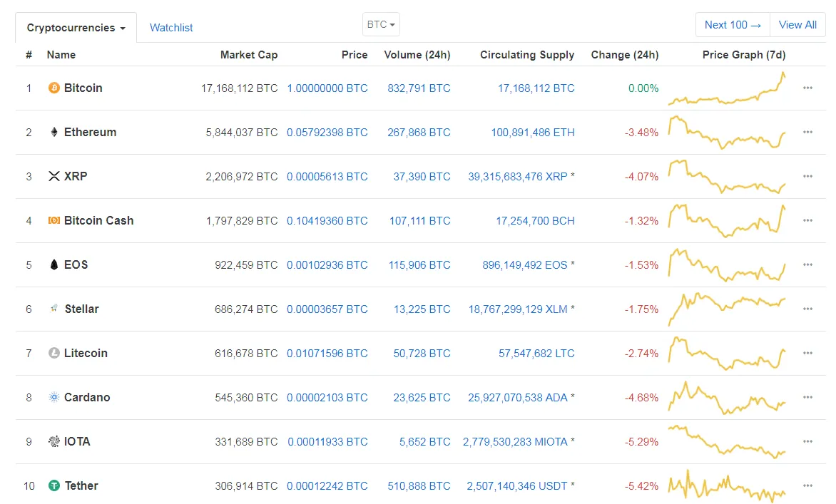The image size is (836, 504).
Task: Switch to the Watchlist tab
Action: 171,28
